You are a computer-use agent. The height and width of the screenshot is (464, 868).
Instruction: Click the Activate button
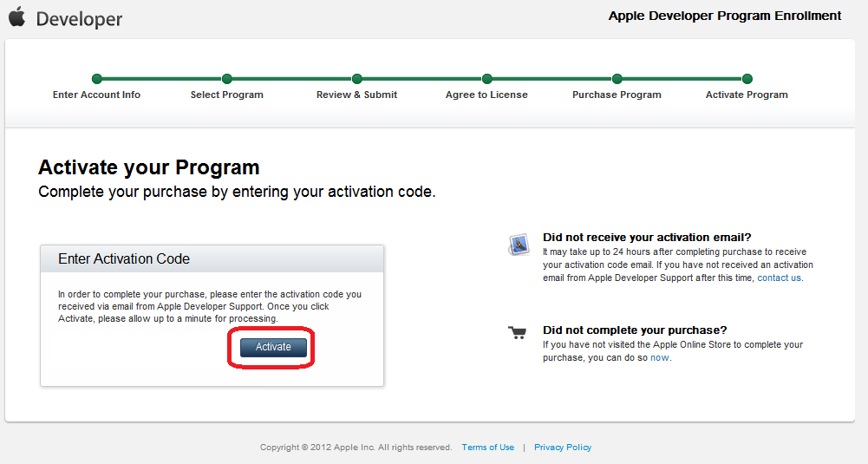pyautogui.click(x=273, y=347)
